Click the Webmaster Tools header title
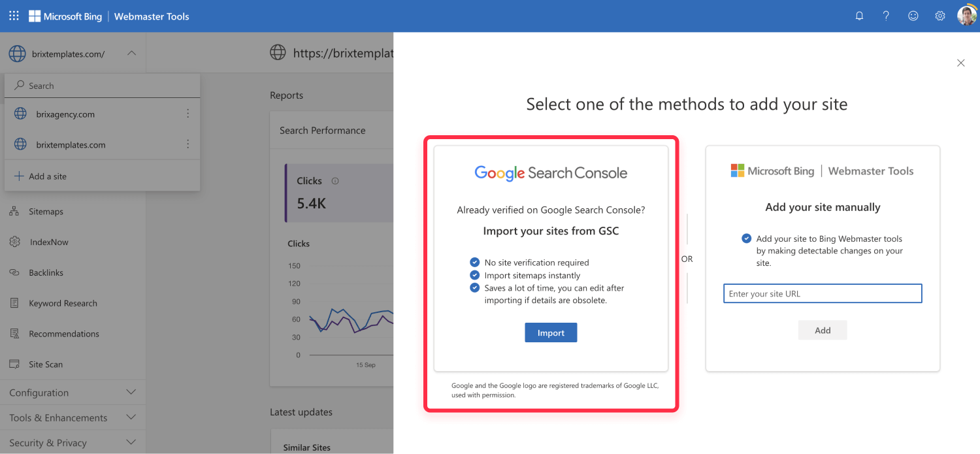 point(152,16)
